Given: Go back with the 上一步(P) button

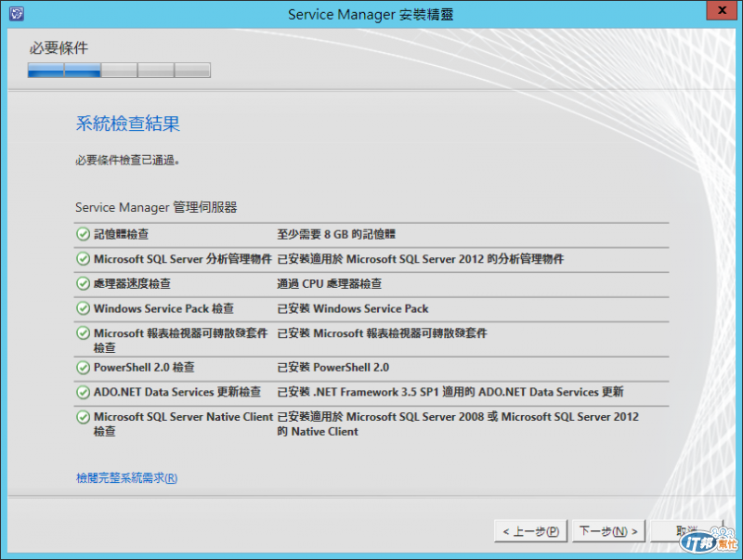Looking at the screenshot, I should (531, 531).
